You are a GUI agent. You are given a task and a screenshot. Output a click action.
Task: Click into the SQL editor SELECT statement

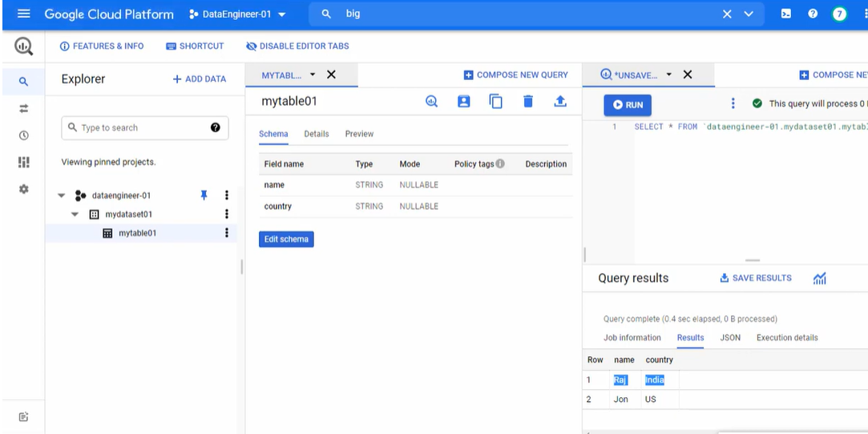[751, 127]
